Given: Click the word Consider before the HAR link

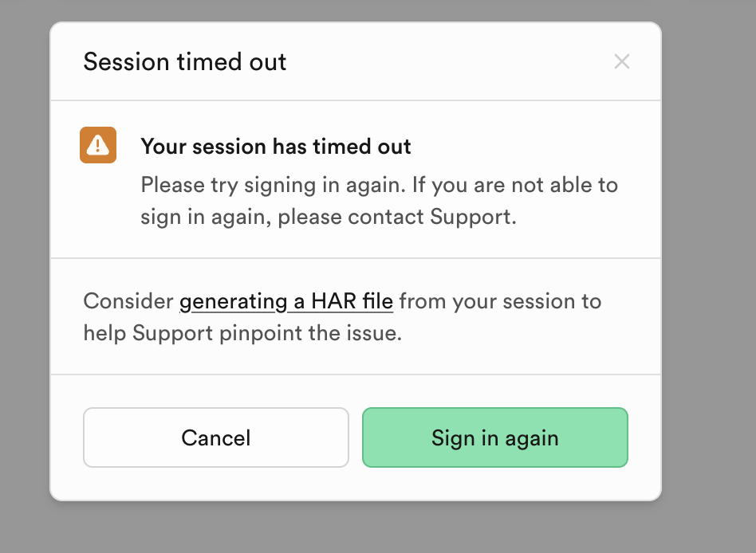Looking at the screenshot, I should tap(128, 301).
